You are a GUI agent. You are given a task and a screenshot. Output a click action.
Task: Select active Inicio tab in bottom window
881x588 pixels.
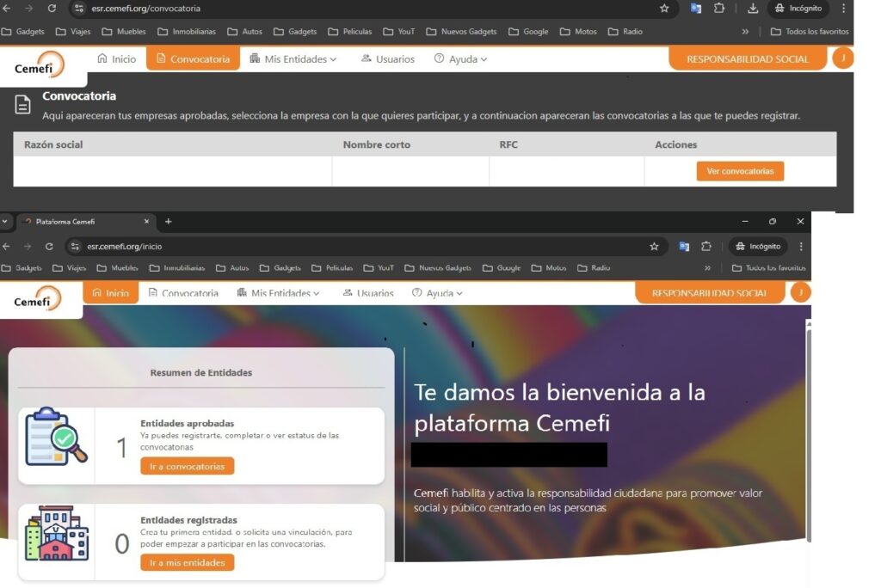pyautogui.click(x=111, y=292)
